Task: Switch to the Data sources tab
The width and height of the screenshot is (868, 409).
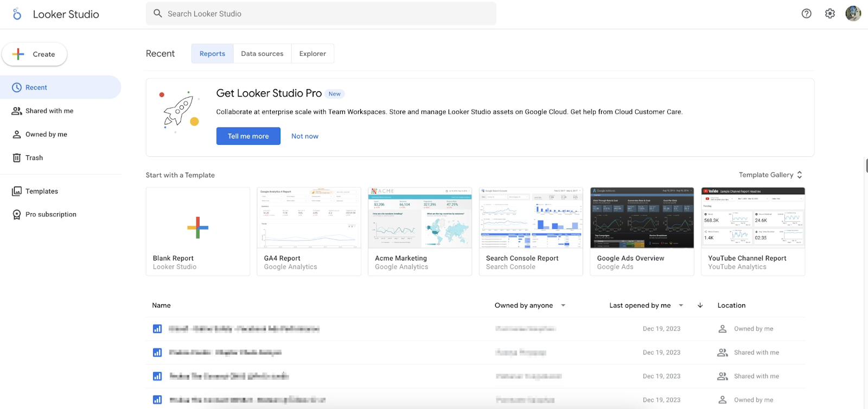Action: tap(262, 54)
